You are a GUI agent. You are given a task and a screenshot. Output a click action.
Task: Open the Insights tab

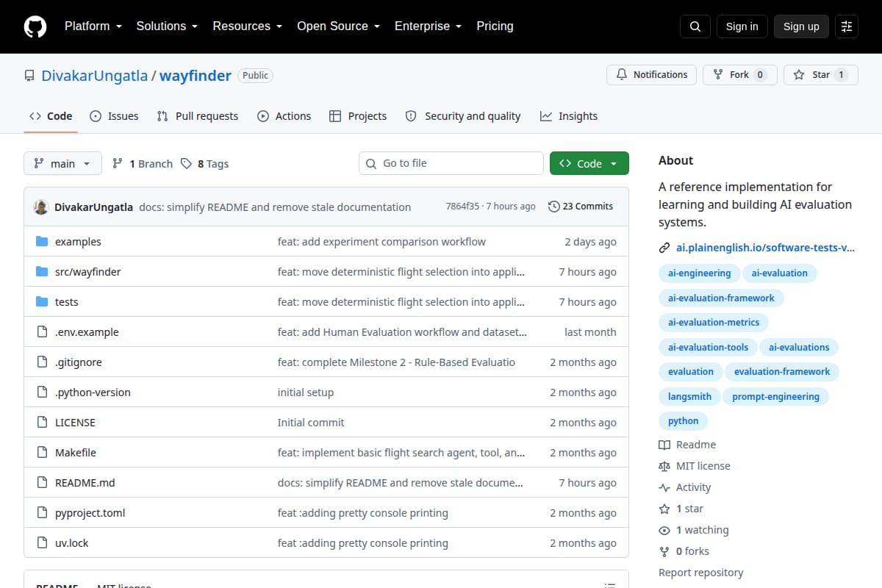pos(569,116)
